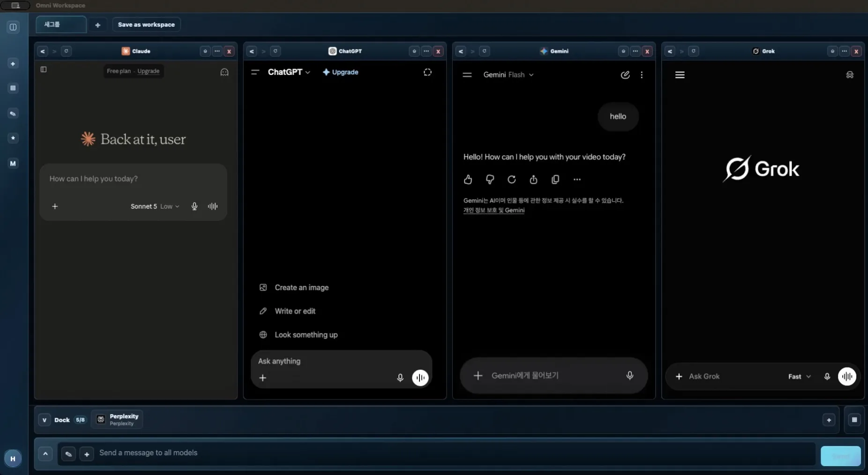Open Gemini three-dot options menu
The width and height of the screenshot is (868, 475).
point(642,75)
